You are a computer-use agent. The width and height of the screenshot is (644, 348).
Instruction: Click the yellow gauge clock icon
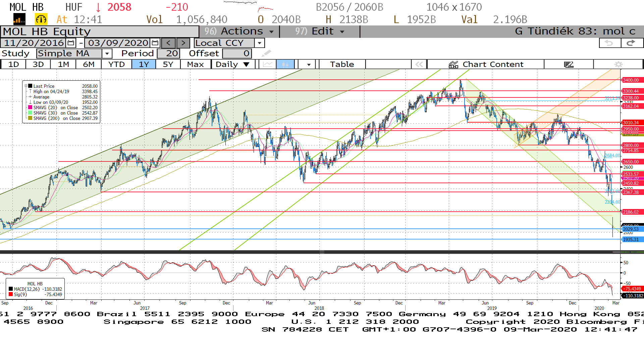click(x=41, y=19)
